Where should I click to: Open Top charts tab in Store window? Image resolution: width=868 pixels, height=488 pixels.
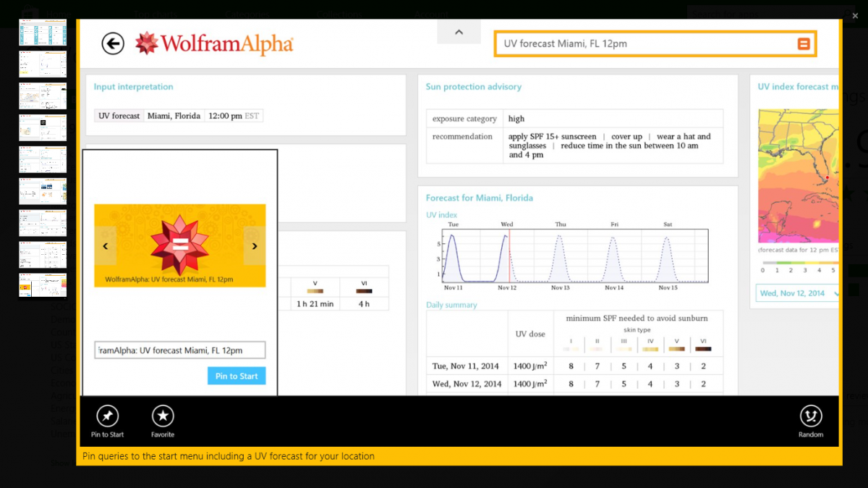[x=154, y=14]
